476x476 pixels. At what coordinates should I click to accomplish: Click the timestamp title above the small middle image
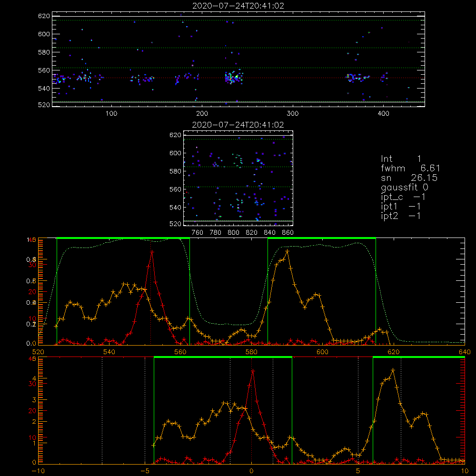click(x=238, y=125)
